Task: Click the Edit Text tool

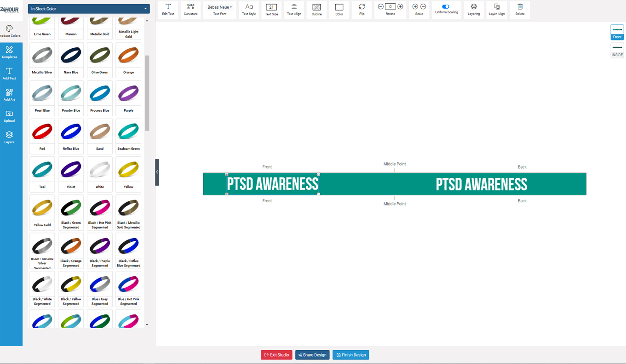Action: 168,10
